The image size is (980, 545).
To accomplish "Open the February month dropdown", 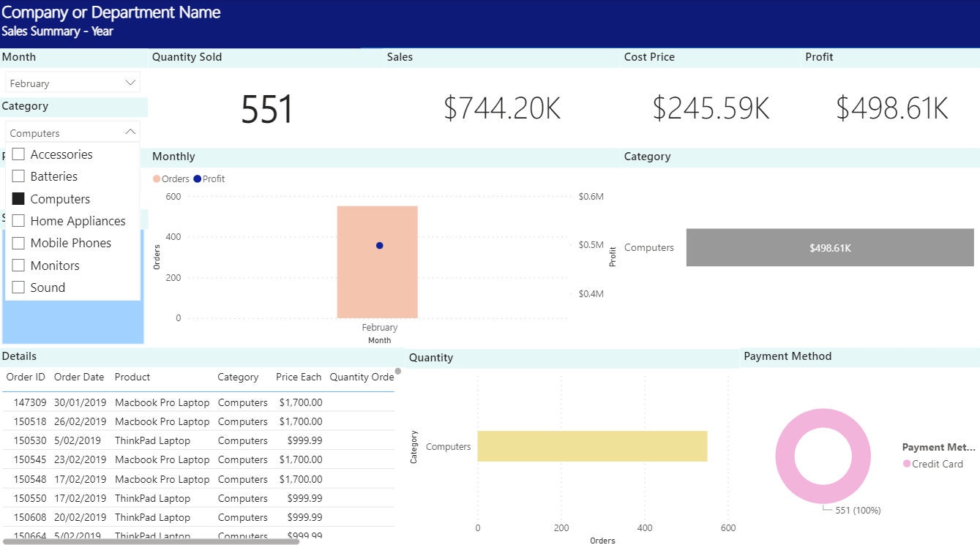I will coord(130,82).
